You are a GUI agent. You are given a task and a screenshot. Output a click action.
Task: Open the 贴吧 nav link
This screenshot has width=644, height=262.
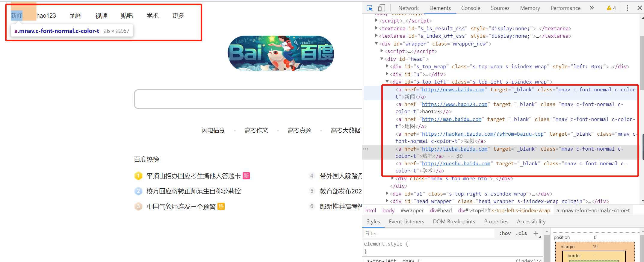tap(127, 16)
